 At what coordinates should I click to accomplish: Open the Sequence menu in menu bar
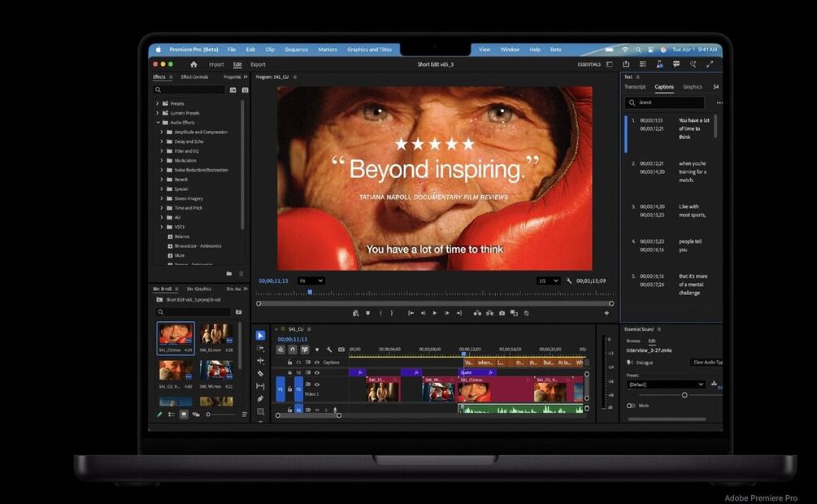click(x=296, y=50)
